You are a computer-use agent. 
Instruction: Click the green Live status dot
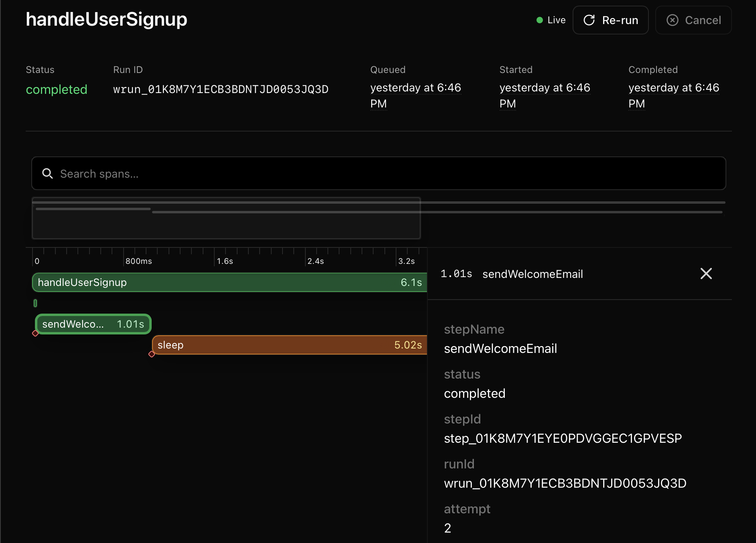point(540,20)
